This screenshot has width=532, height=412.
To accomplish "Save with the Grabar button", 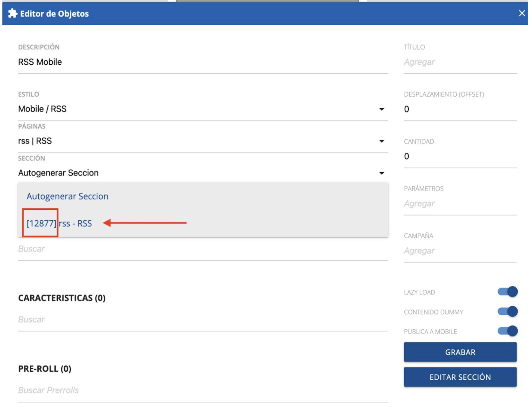I will [460, 352].
